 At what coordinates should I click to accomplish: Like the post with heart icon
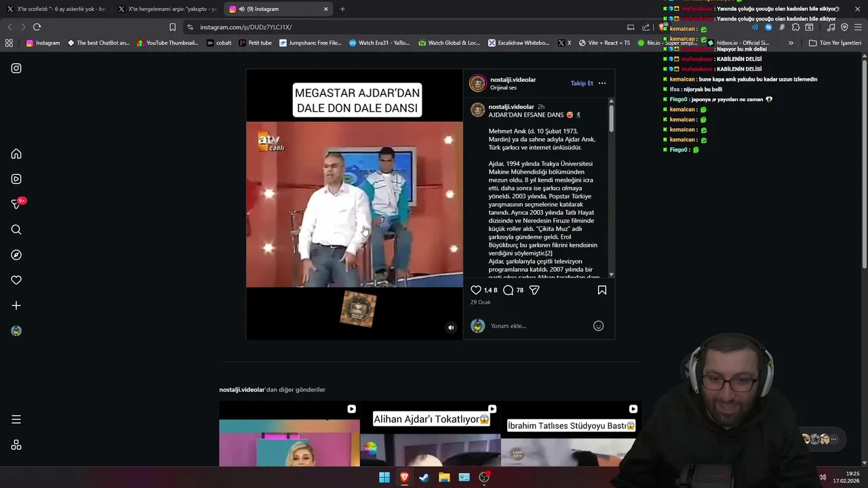[476, 290]
